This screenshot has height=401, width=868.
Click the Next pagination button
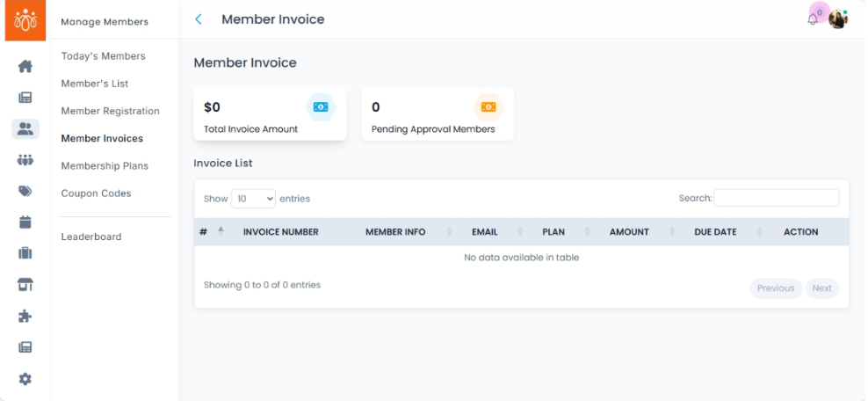click(821, 288)
